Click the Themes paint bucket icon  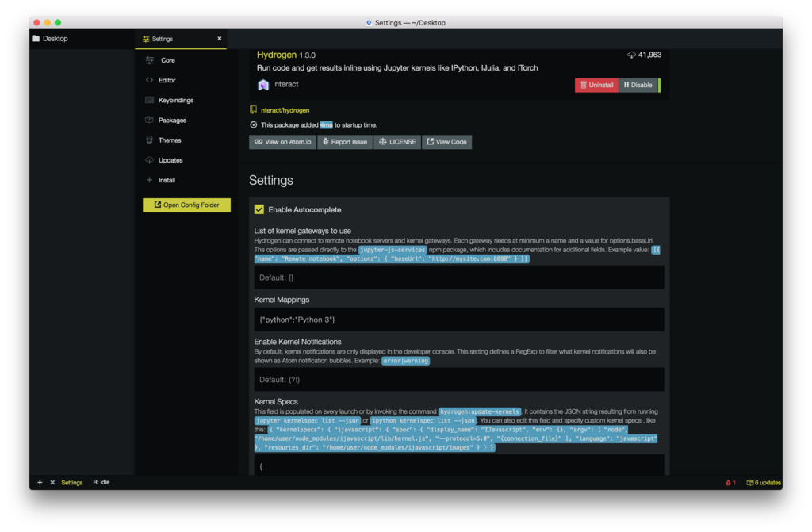point(150,140)
